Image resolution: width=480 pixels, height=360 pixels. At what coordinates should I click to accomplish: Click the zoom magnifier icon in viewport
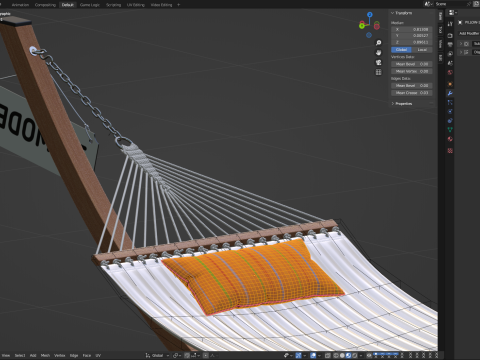point(378,43)
